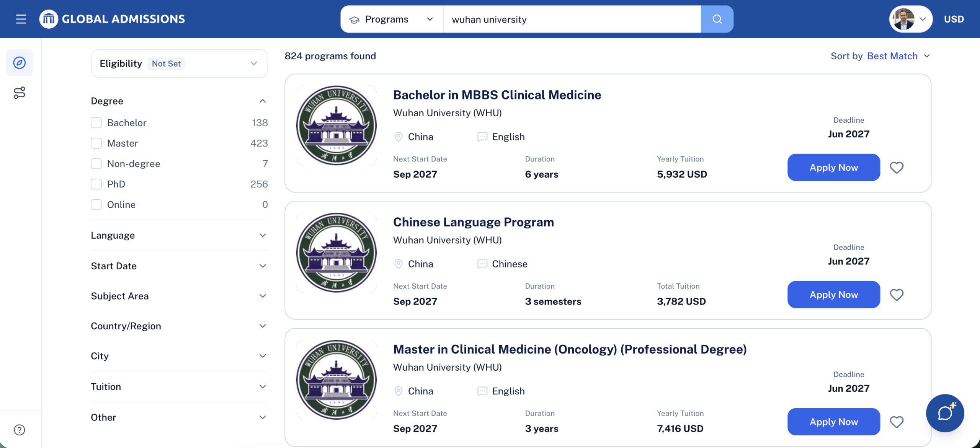Expand the Language filter section
The height and width of the screenshot is (448, 980).
pyautogui.click(x=179, y=235)
